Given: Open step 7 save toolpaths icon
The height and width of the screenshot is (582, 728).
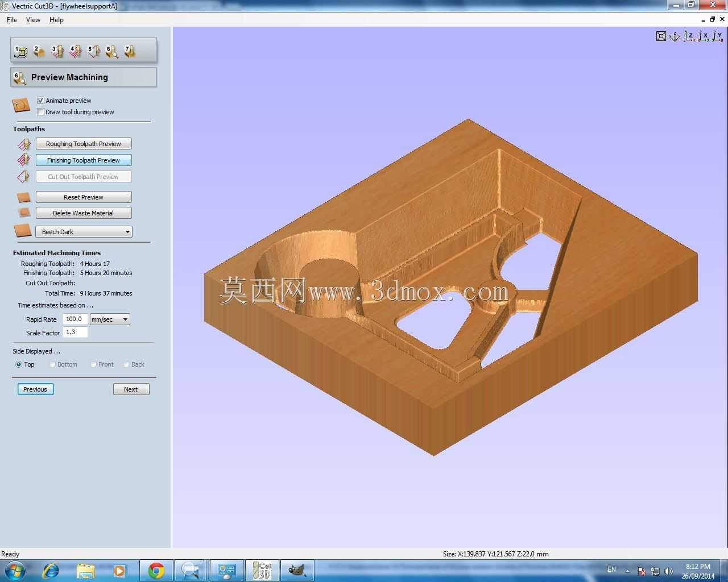Looking at the screenshot, I should 130,52.
